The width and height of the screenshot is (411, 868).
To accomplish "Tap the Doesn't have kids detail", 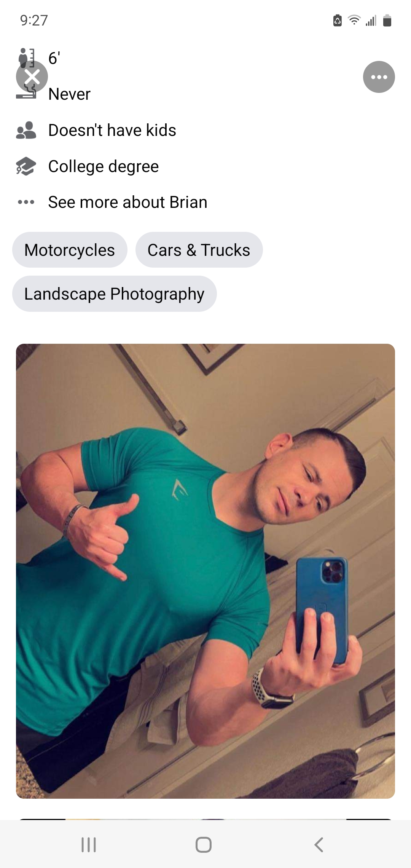I will [112, 130].
